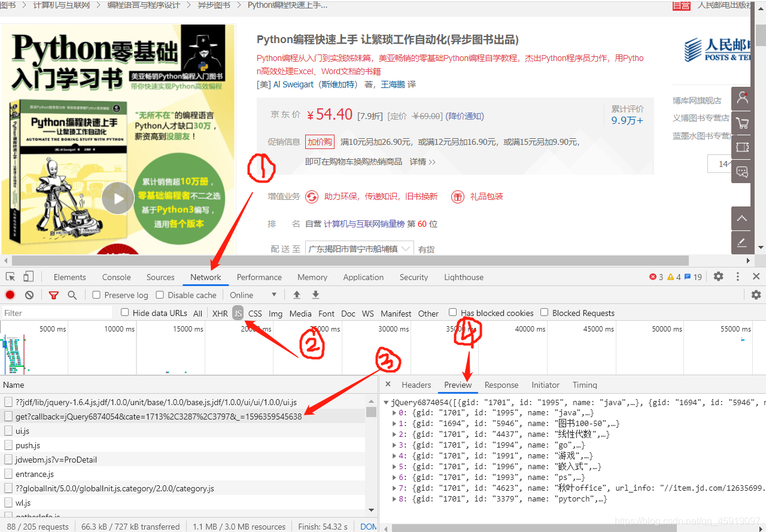Click the gift wrapping icon

pos(457,196)
